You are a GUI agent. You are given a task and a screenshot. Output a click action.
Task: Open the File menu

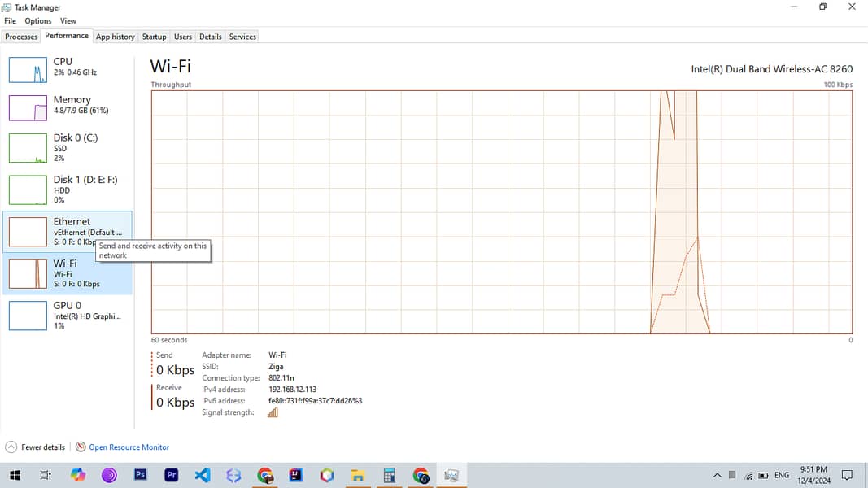click(10, 21)
